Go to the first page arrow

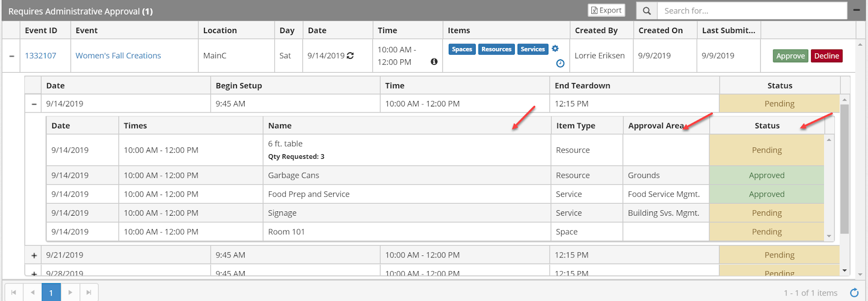coord(14,293)
